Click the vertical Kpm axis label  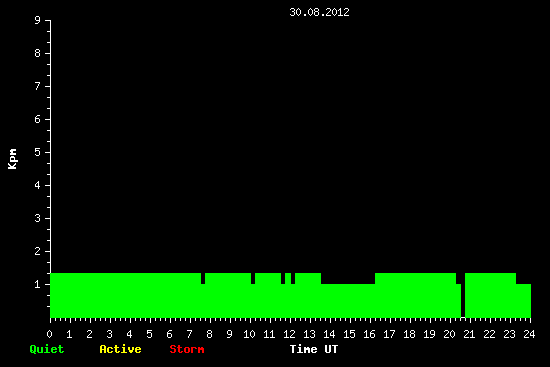pyautogui.click(x=12, y=159)
